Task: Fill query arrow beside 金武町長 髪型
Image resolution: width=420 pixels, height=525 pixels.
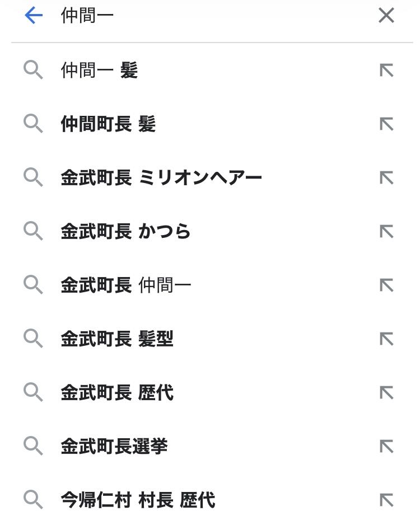Action: pos(386,339)
